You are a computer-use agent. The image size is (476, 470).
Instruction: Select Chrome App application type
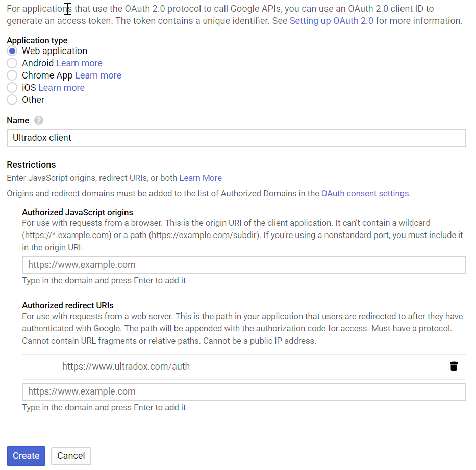click(x=12, y=75)
